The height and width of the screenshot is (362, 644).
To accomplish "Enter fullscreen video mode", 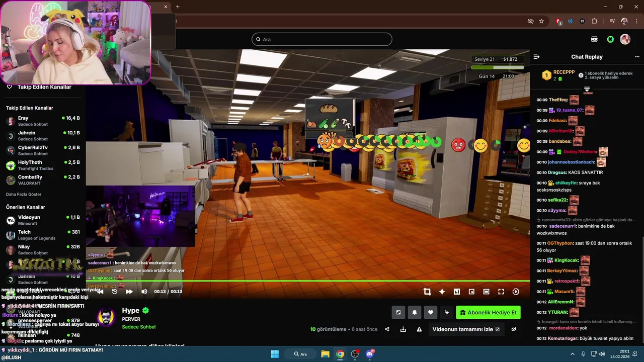I will click(501, 292).
